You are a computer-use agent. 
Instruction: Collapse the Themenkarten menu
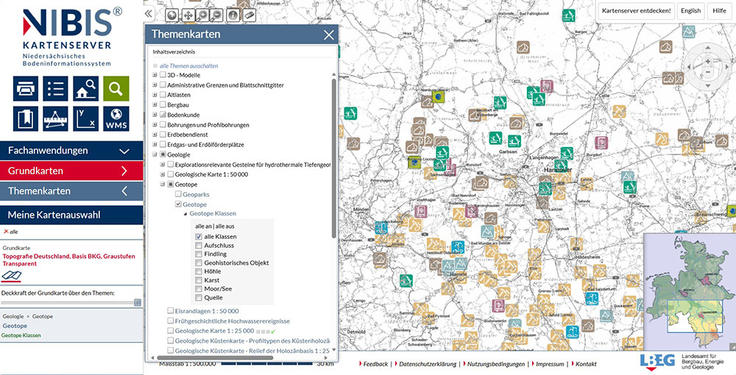(x=71, y=191)
